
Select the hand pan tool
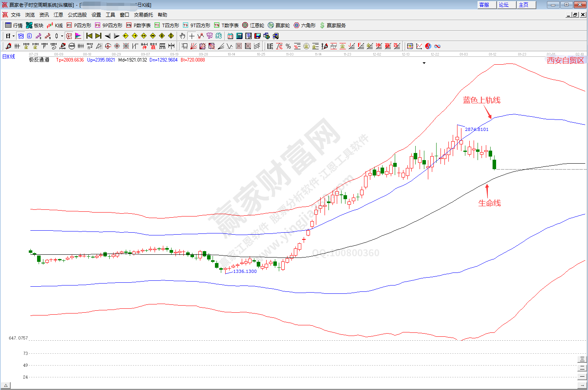pos(182,36)
